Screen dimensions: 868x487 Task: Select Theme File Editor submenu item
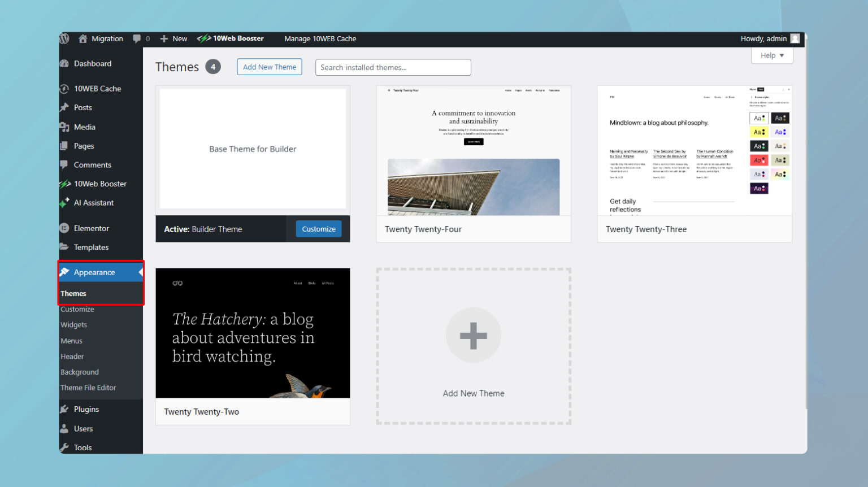tap(88, 388)
